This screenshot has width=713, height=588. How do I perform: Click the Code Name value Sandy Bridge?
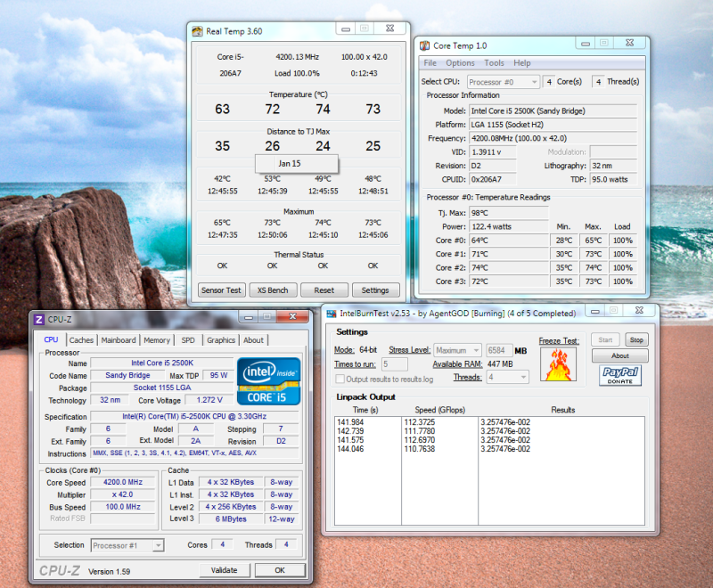(x=127, y=375)
